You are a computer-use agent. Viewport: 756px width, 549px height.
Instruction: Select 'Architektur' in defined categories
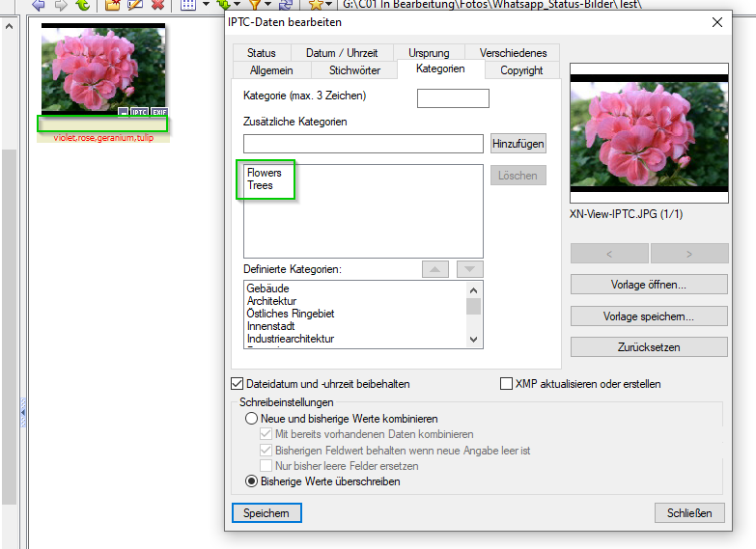pos(271,301)
